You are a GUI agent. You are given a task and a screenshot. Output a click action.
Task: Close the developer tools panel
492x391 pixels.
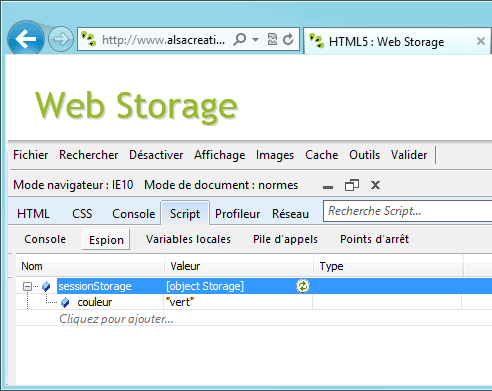coord(375,185)
